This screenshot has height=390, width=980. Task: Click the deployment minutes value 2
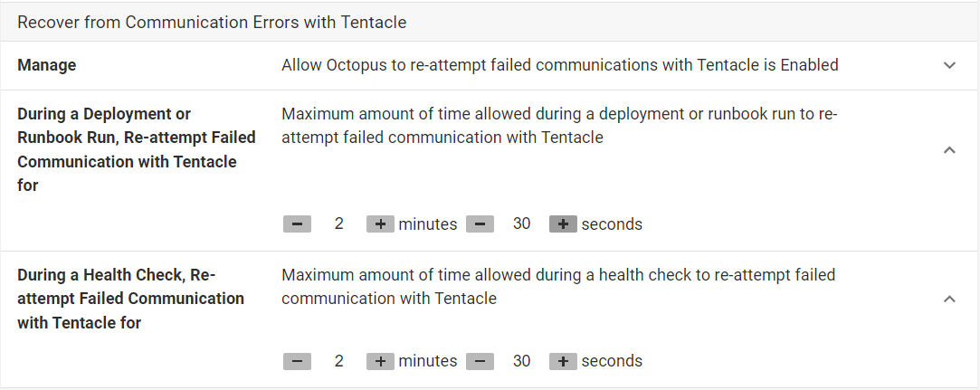pyautogui.click(x=338, y=224)
